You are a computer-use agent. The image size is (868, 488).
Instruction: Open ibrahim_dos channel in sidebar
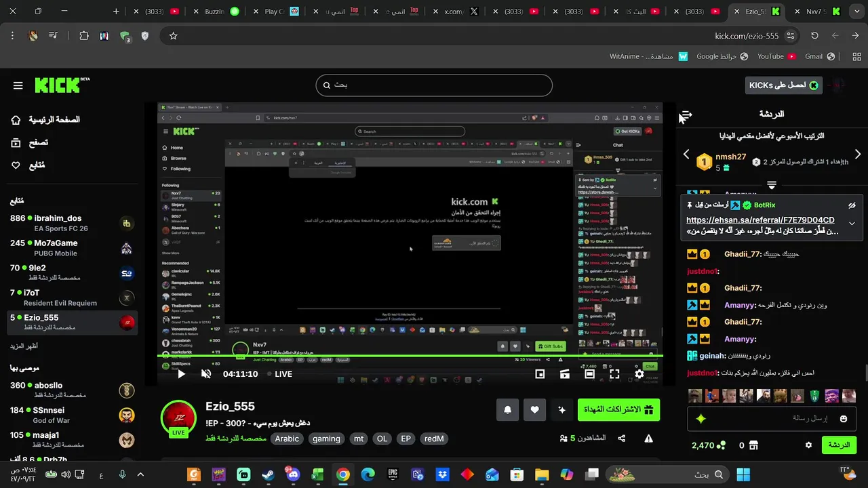[71, 223]
